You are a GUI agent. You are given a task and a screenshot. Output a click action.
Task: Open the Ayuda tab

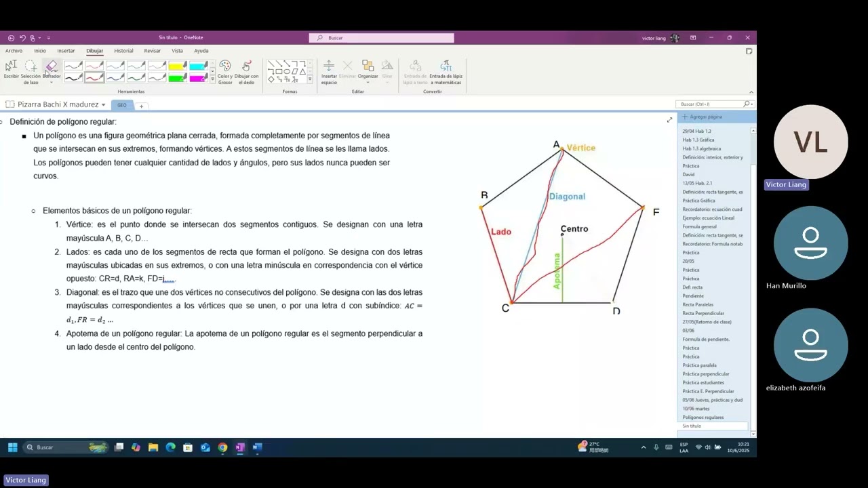pos(201,51)
